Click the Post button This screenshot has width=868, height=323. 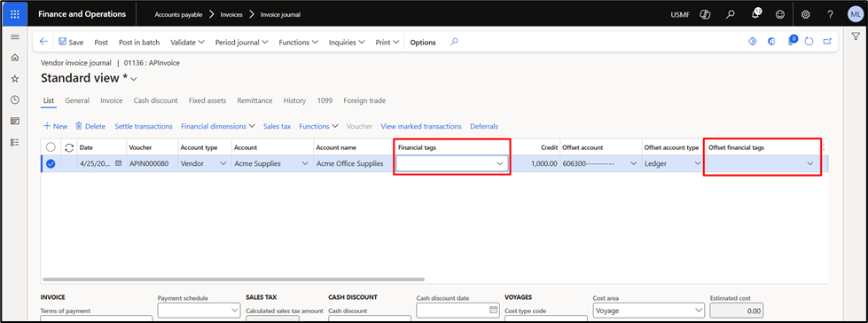click(101, 42)
